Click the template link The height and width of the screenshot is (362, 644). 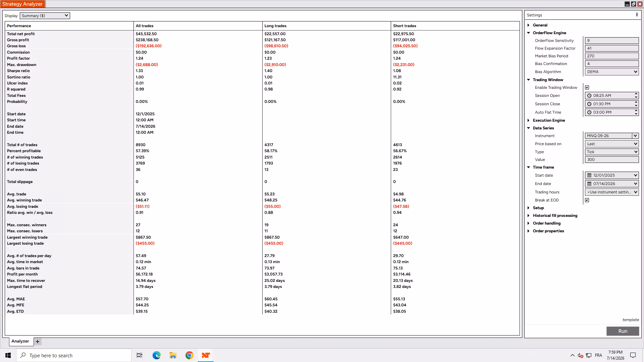point(631,320)
